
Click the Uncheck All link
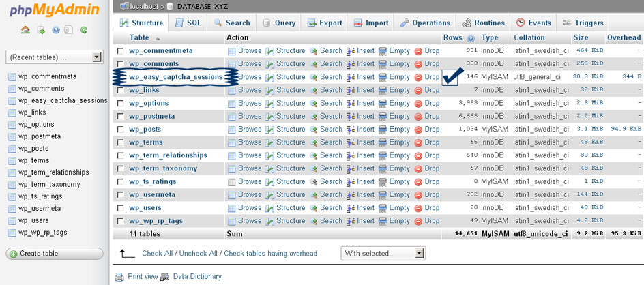(x=199, y=254)
